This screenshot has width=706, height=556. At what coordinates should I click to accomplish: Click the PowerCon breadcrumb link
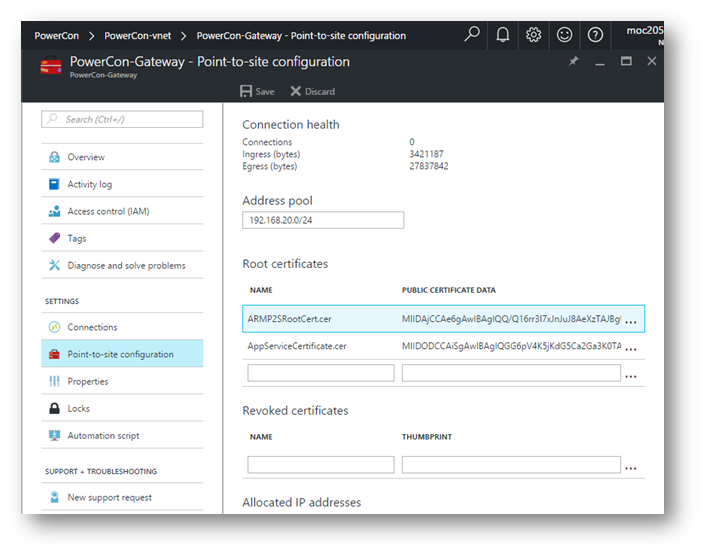tap(57, 36)
